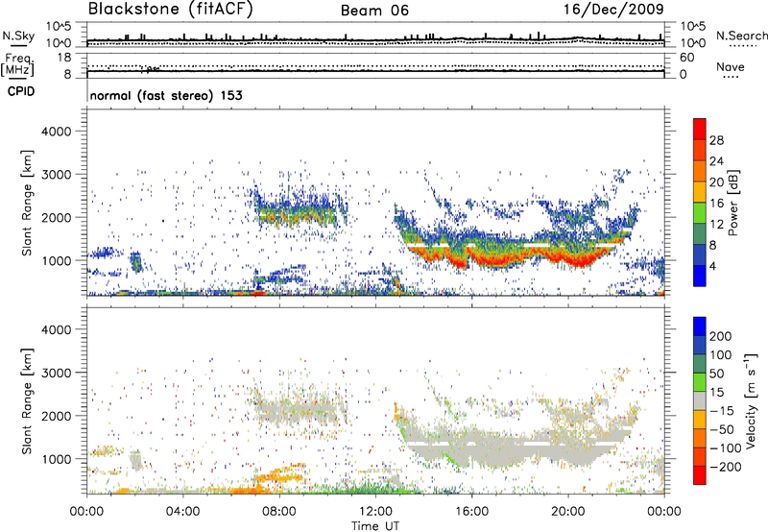Viewport: 768px width, 532px height.
Task: Click the 1000 tick on velocity panel
Action: click(x=56, y=459)
